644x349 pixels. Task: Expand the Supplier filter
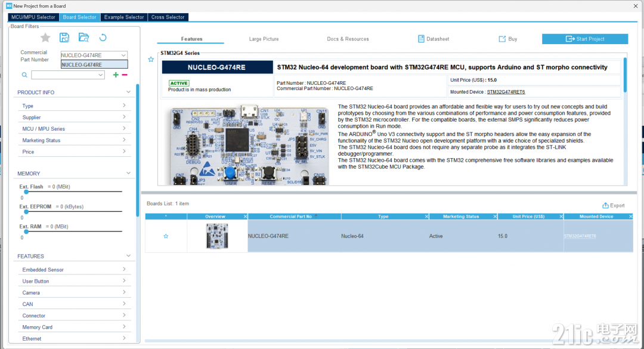tap(124, 117)
